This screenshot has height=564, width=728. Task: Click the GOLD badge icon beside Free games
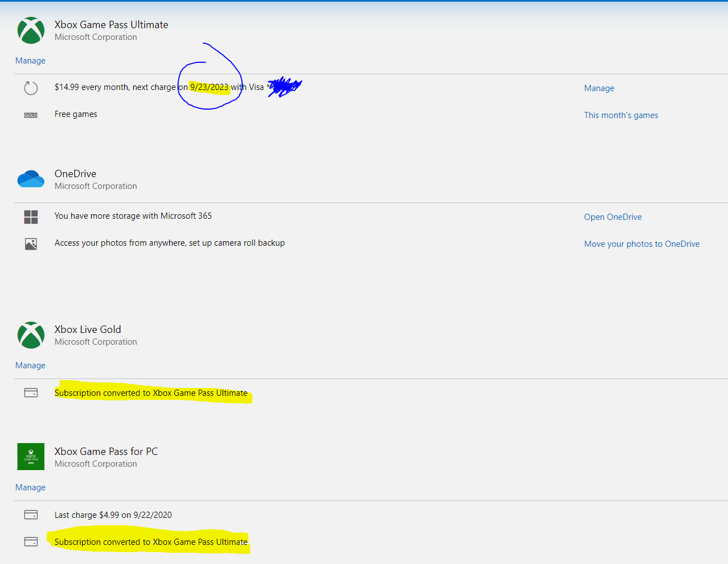(x=31, y=115)
